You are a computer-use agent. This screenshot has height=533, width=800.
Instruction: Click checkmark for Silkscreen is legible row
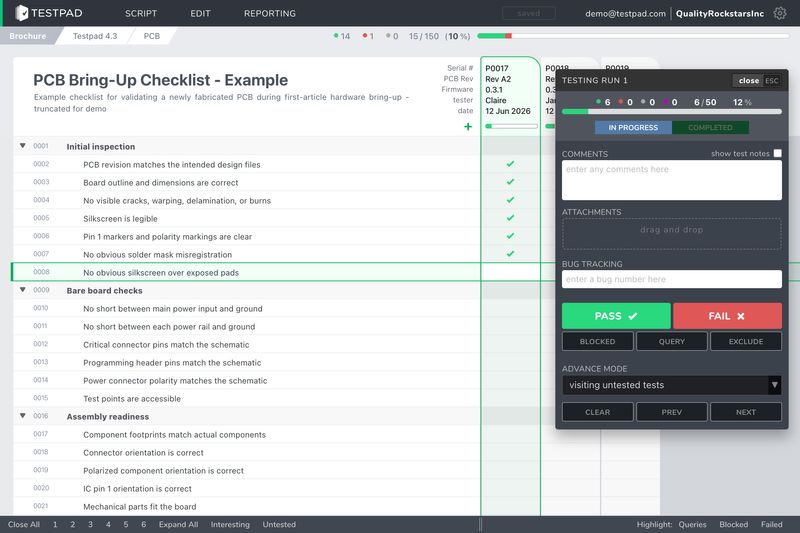coord(510,218)
